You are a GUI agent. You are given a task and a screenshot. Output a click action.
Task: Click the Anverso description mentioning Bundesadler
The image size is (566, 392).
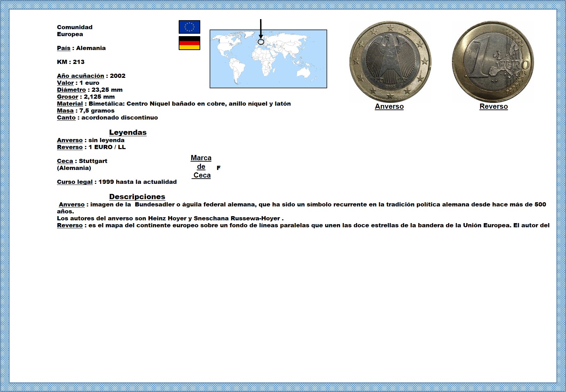301,208
